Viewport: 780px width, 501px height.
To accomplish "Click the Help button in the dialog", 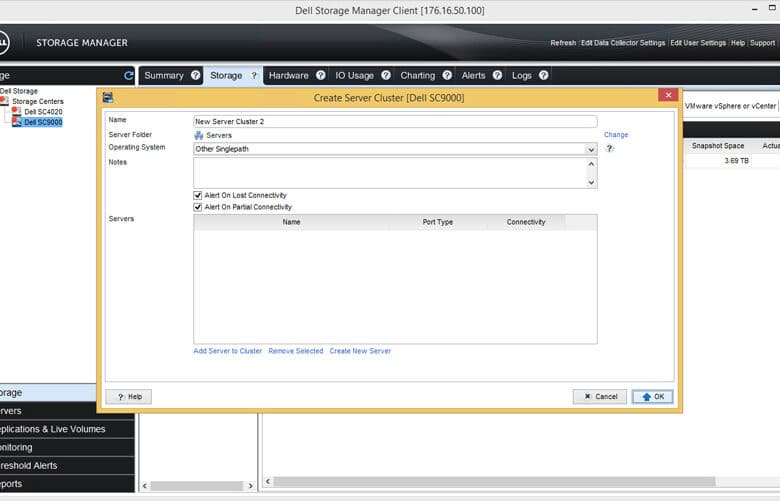I will click(x=129, y=397).
